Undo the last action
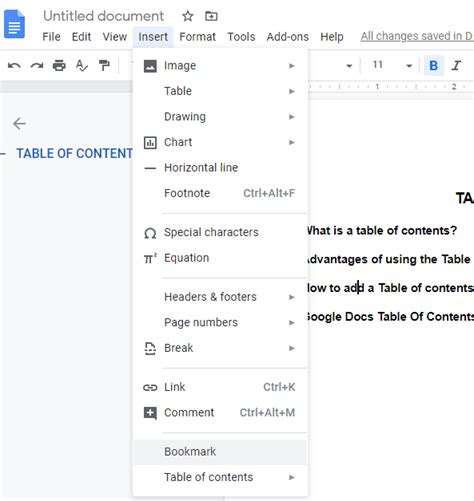Screen dimensions: 474x501 pyautogui.click(x=14, y=66)
